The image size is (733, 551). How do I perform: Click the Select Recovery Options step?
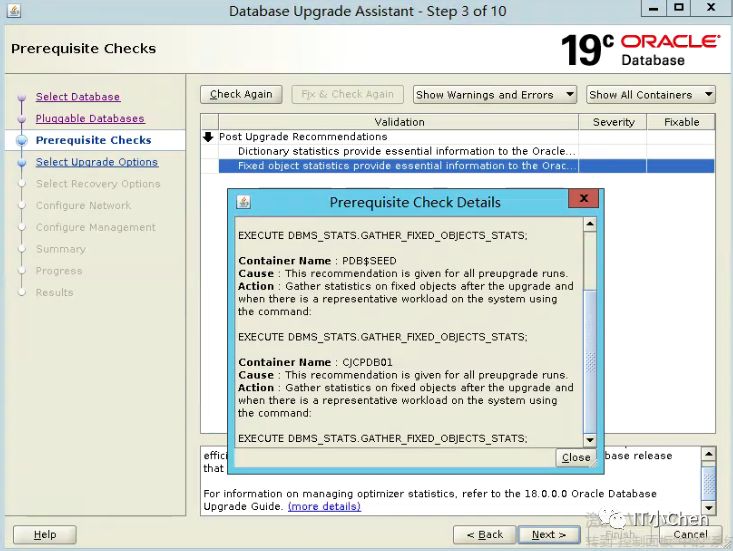98,184
